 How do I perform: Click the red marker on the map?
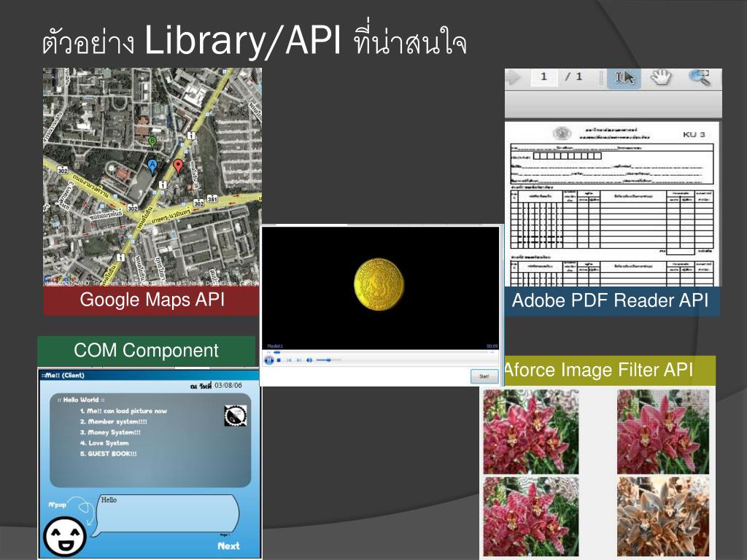[178, 167]
